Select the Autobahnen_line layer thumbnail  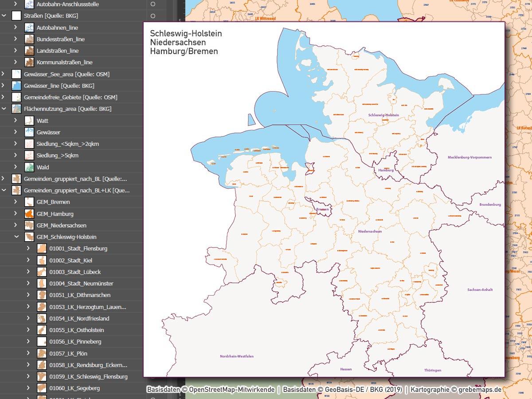29,27
